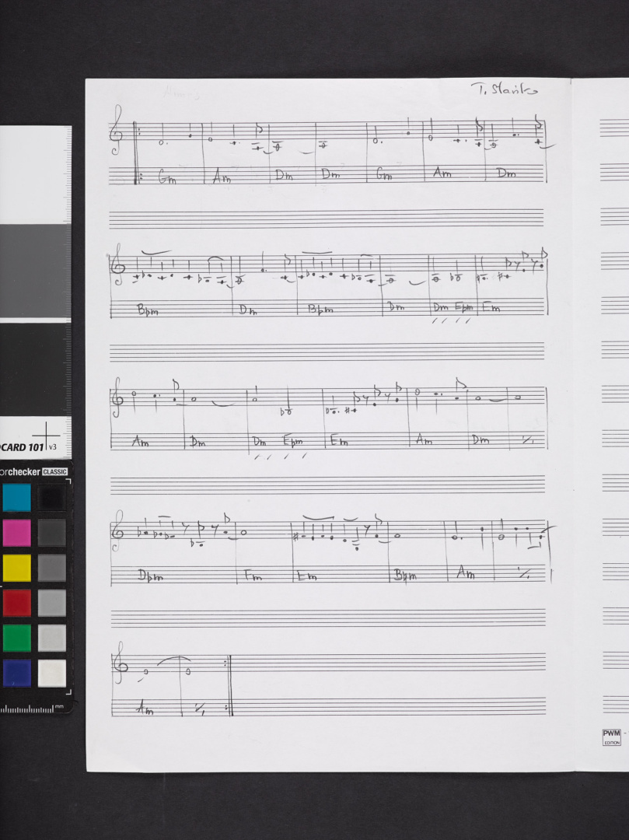Click the Am chord in the final two-bar system
629x840 pixels.
tap(145, 709)
